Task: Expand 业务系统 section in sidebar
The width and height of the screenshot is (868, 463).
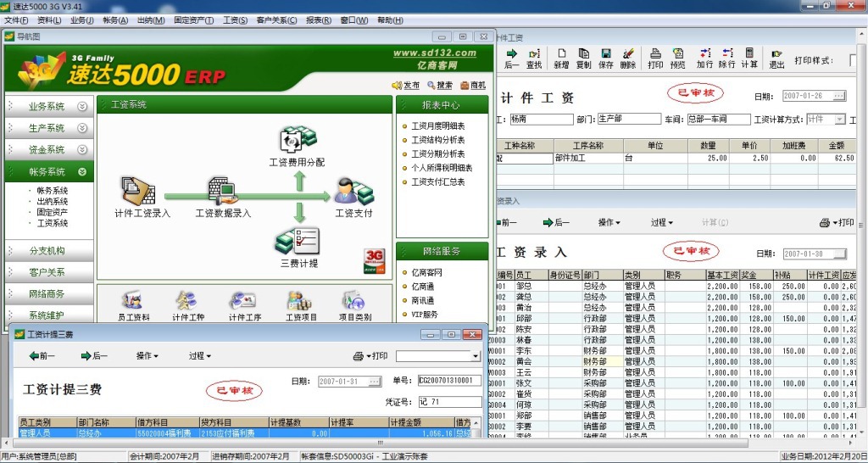Action: pyautogui.click(x=82, y=106)
